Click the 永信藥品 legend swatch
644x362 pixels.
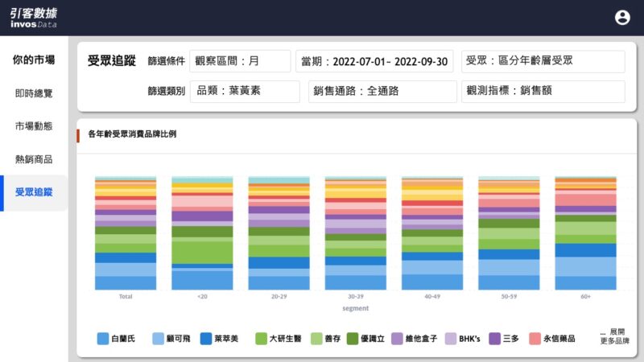[535, 339]
